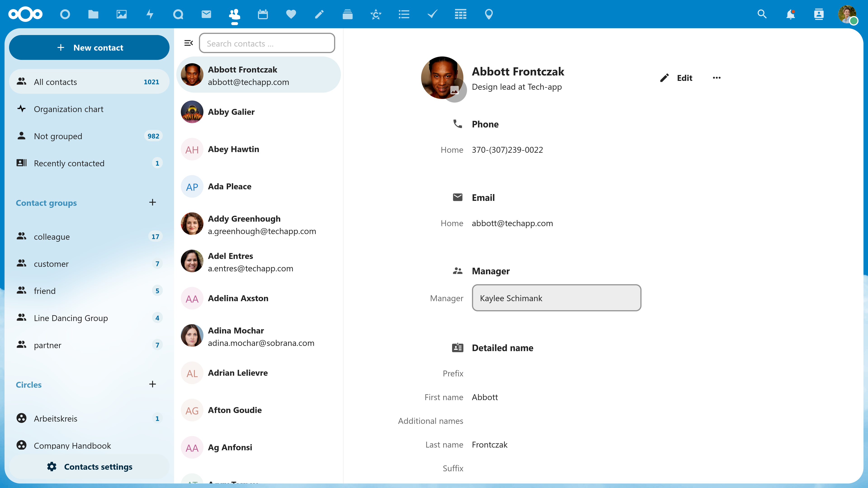Create a new circle
The image size is (868, 488).
153,384
